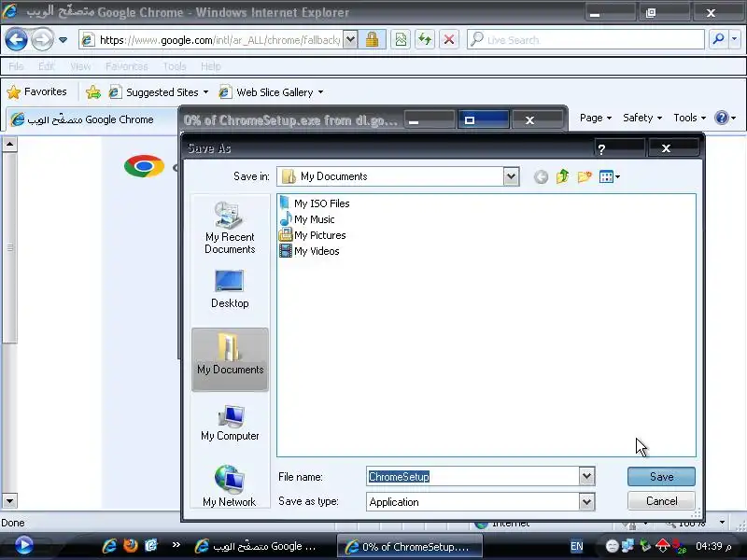Open the Tools menu in menu bar
Screen dimensions: 747x560
point(175,66)
